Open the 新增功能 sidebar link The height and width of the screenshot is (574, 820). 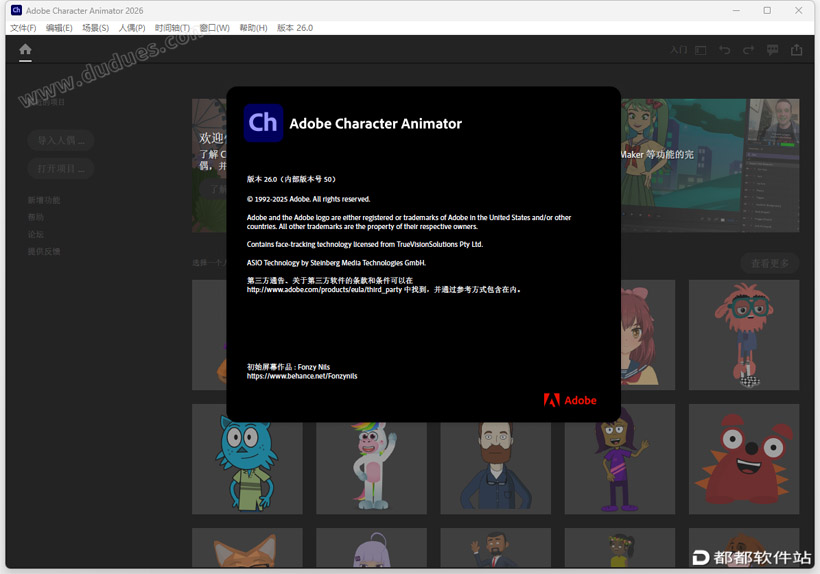click(44, 200)
